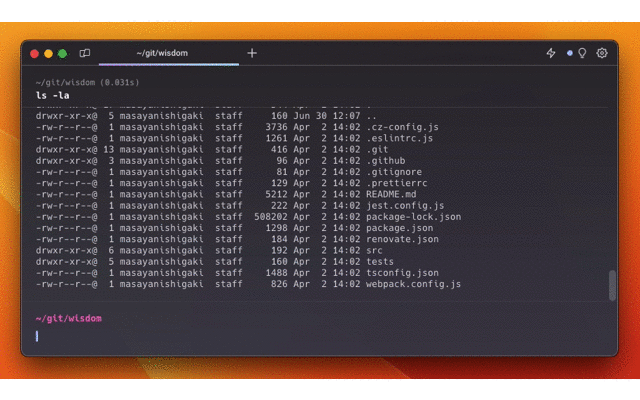Image resolution: width=640 pixels, height=400 pixels.
Task: Click the lightbulb resource icon
Action: coord(582,53)
